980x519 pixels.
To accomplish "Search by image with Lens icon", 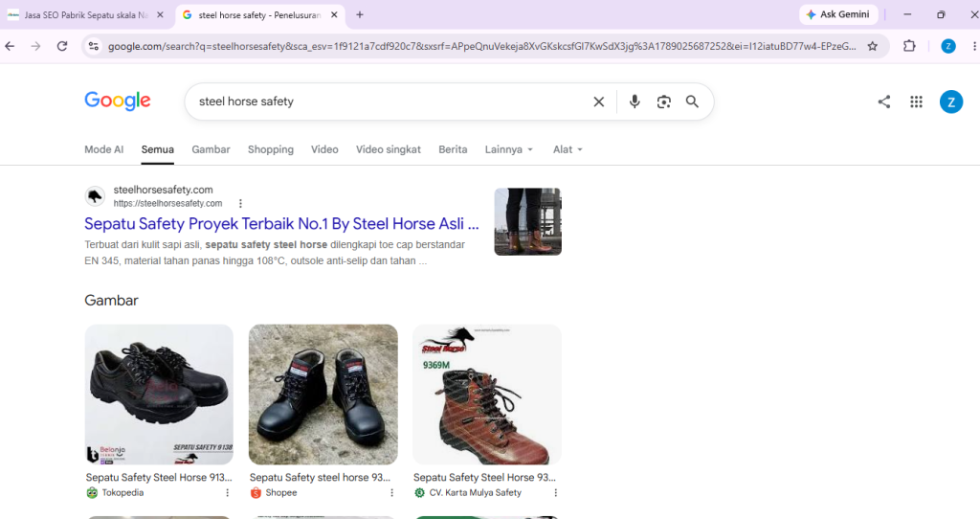I will coord(664,102).
